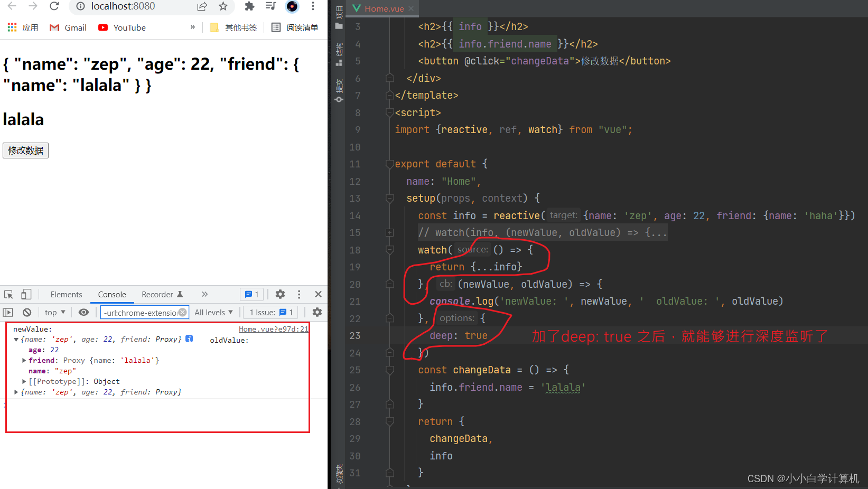
Task: Click the 'lalala' string on line 26
Action: (x=563, y=387)
